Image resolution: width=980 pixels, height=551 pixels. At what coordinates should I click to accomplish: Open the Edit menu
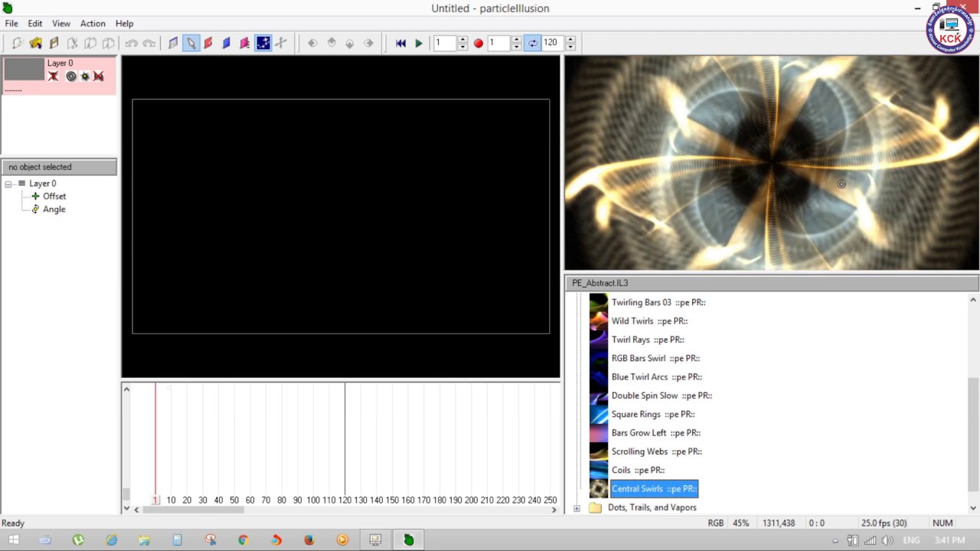[x=35, y=24]
